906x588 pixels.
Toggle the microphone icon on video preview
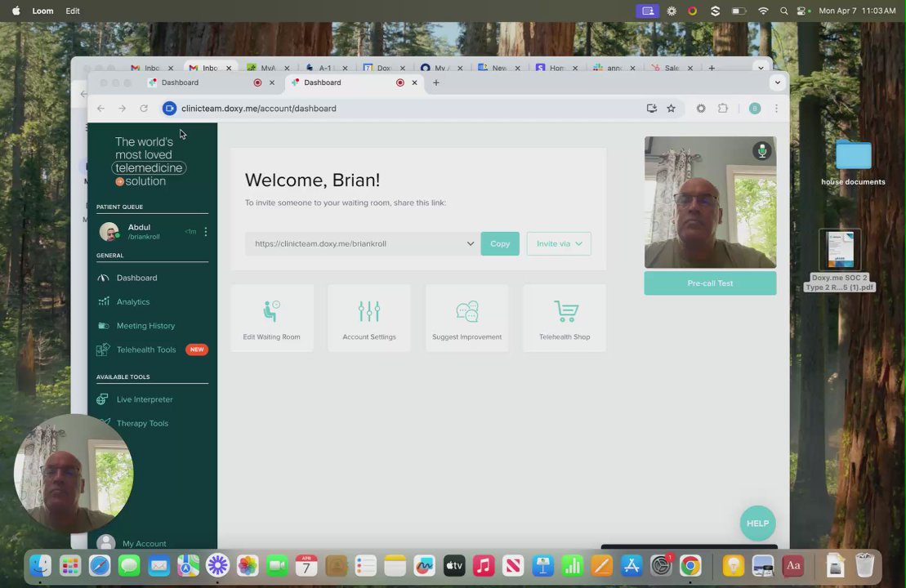(761, 151)
